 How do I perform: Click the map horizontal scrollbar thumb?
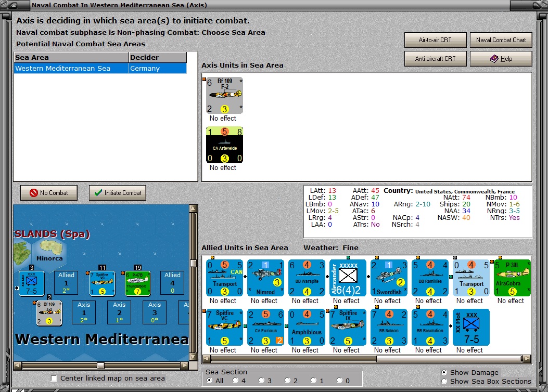[x=100, y=365]
